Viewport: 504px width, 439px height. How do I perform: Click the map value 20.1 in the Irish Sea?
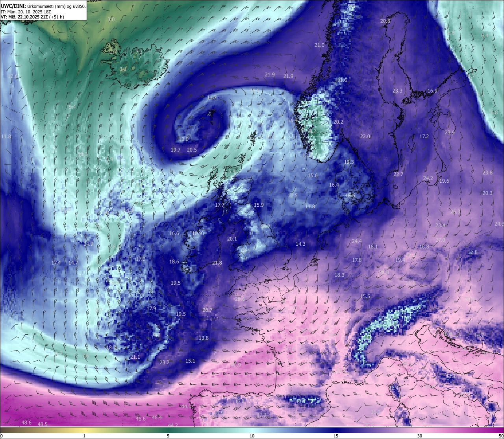click(x=232, y=239)
